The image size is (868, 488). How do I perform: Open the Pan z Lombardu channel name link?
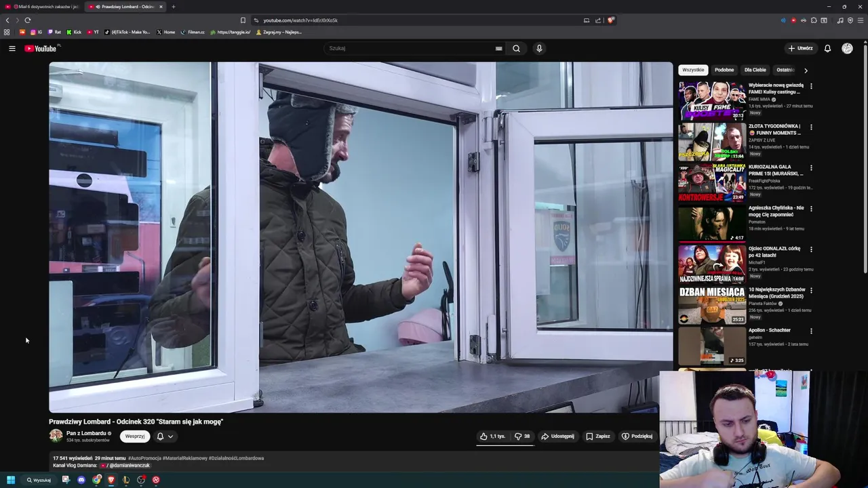click(86, 433)
